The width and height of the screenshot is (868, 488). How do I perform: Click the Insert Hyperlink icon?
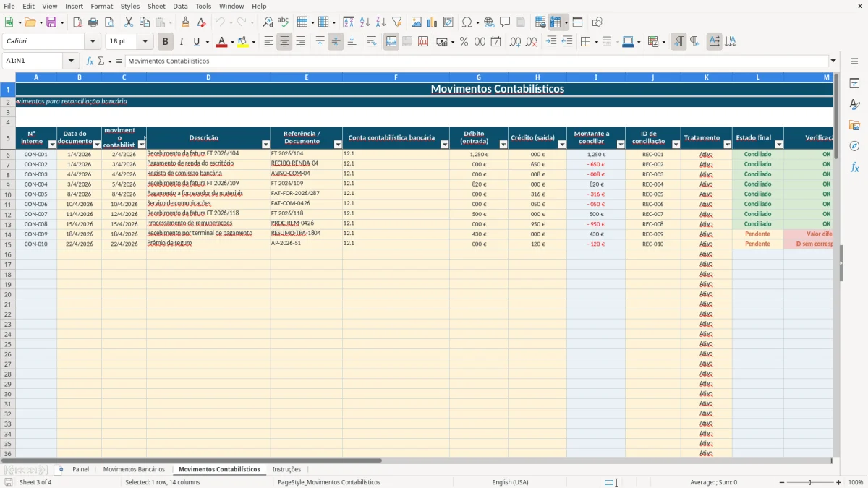click(x=489, y=22)
